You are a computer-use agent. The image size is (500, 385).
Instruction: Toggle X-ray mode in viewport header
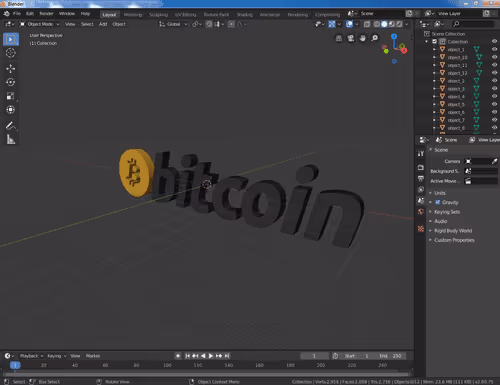(367, 24)
